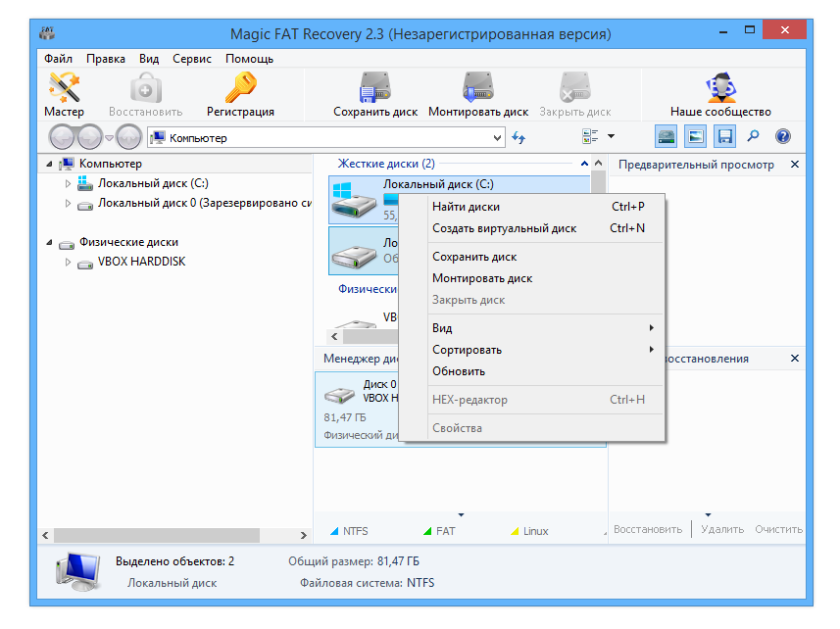Open the Помощь menu
The height and width of the screenshot is (629, 840).
pos(249,59)
